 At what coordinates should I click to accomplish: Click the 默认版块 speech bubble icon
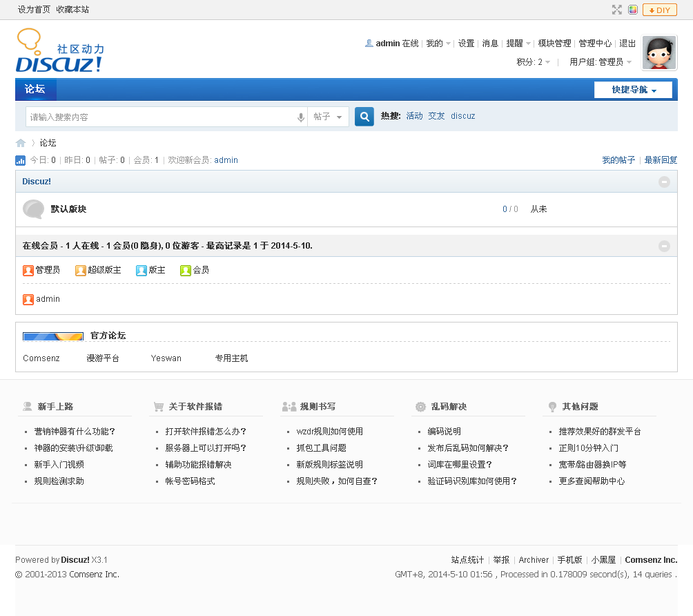pos(34,209)
